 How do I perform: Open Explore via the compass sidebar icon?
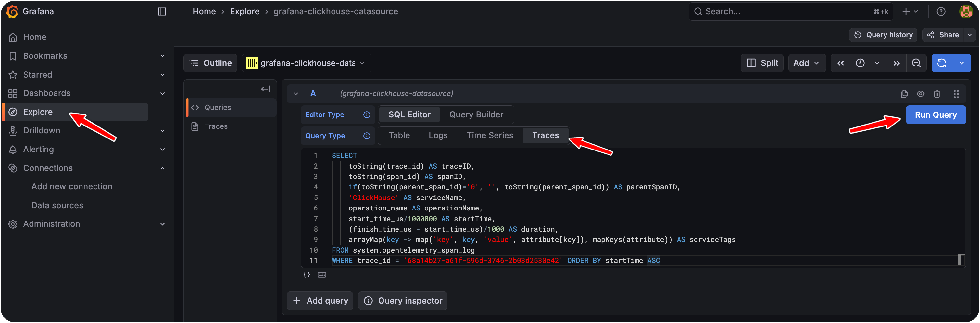(13, 112)
